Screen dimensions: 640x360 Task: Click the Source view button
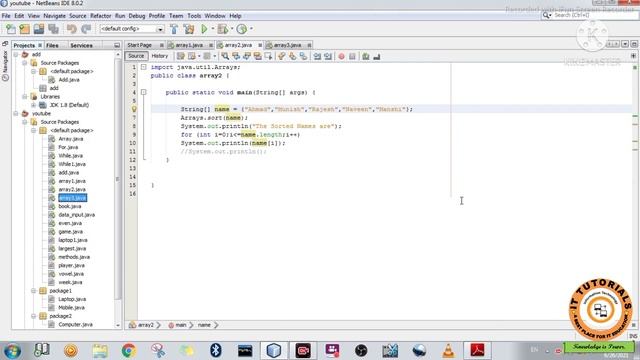136,56
